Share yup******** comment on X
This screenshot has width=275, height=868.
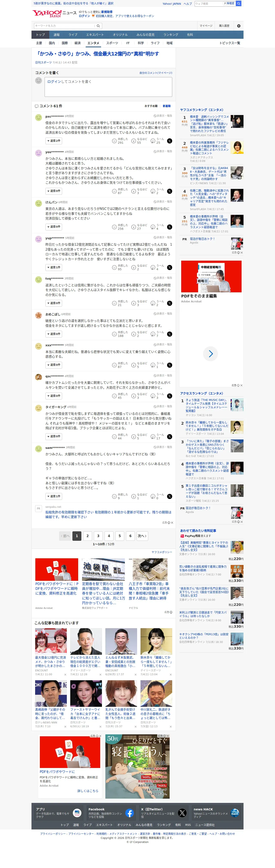169,267
